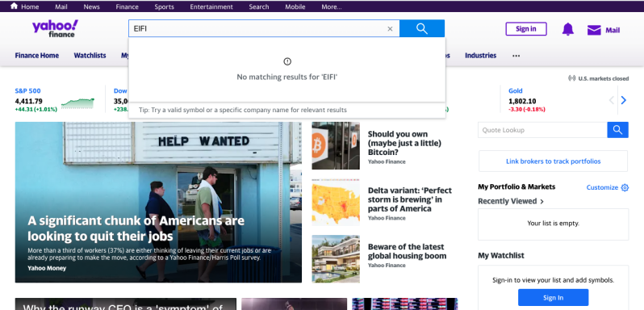Click Mail text beside envelope icon

(x=613, y=30)
